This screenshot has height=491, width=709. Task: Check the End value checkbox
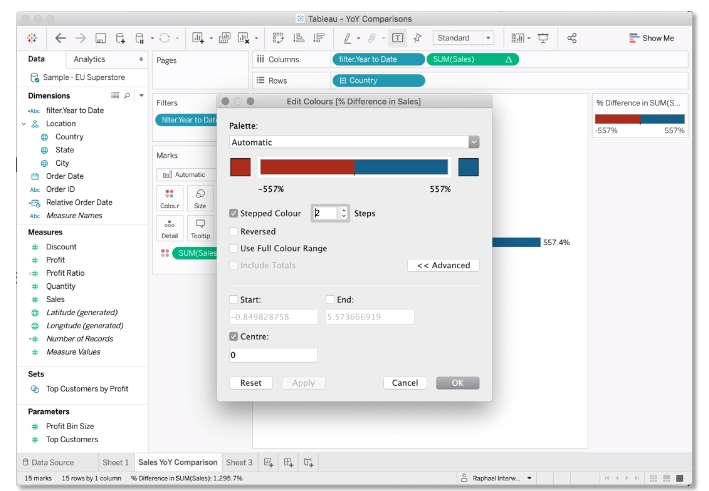[x=330, y=299]
